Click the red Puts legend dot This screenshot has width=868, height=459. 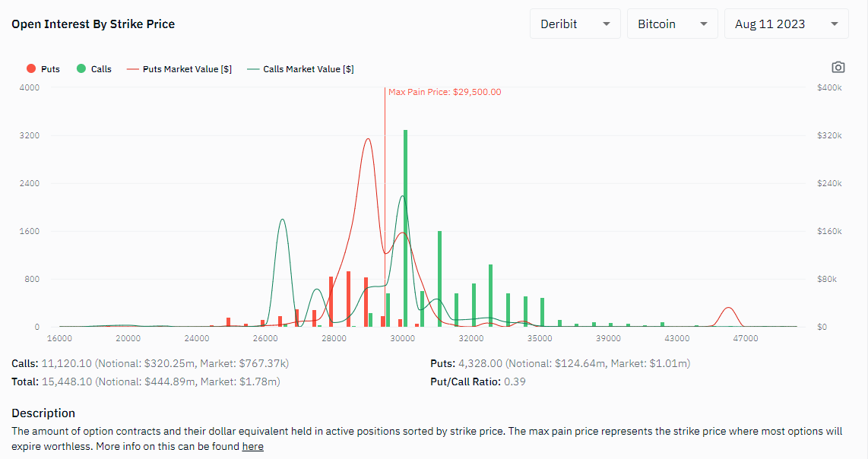point(31,68)
